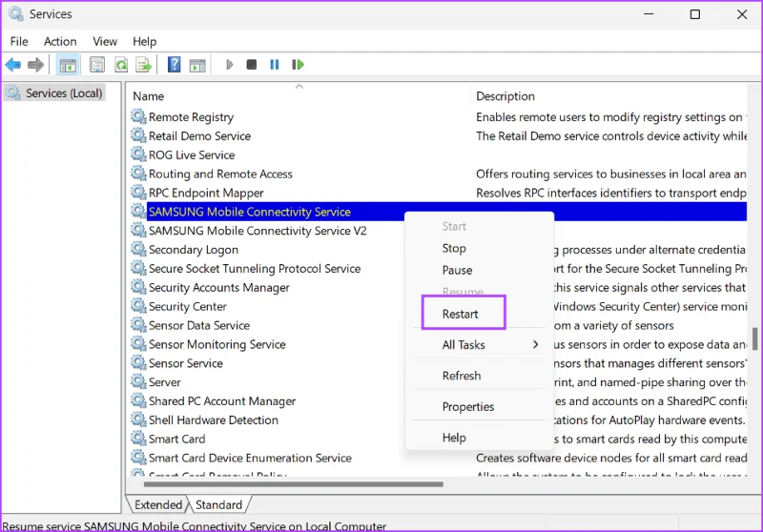
Task: Open the Help menu in menu bar
Action: coord(145,41)
